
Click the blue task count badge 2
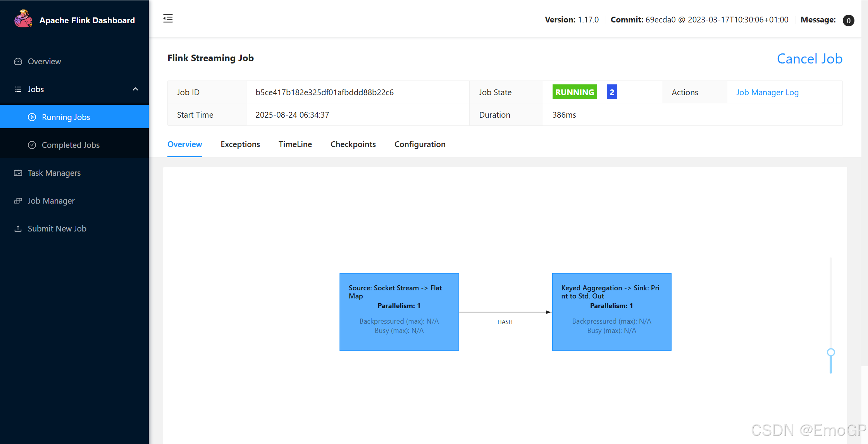pos(612,92)
